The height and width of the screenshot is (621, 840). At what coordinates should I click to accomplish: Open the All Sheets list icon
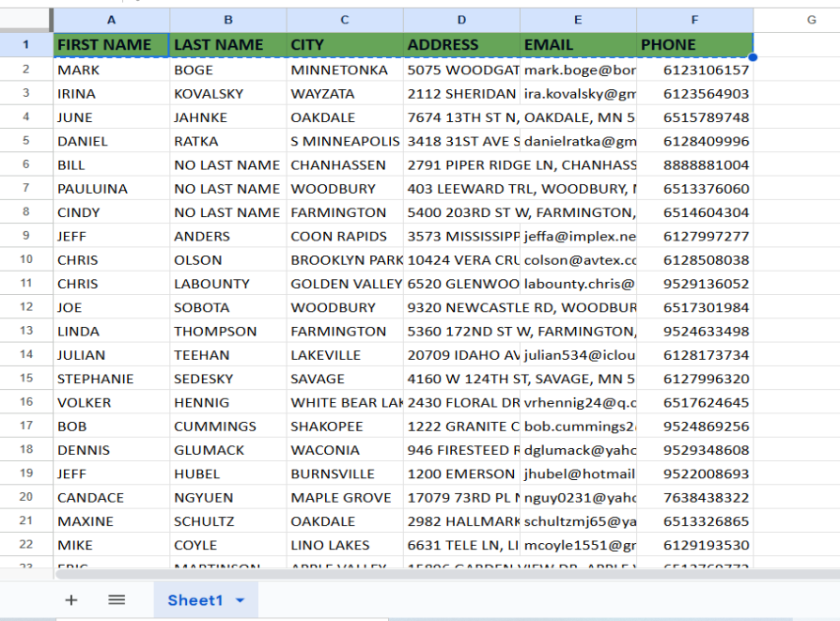point(117,600)
